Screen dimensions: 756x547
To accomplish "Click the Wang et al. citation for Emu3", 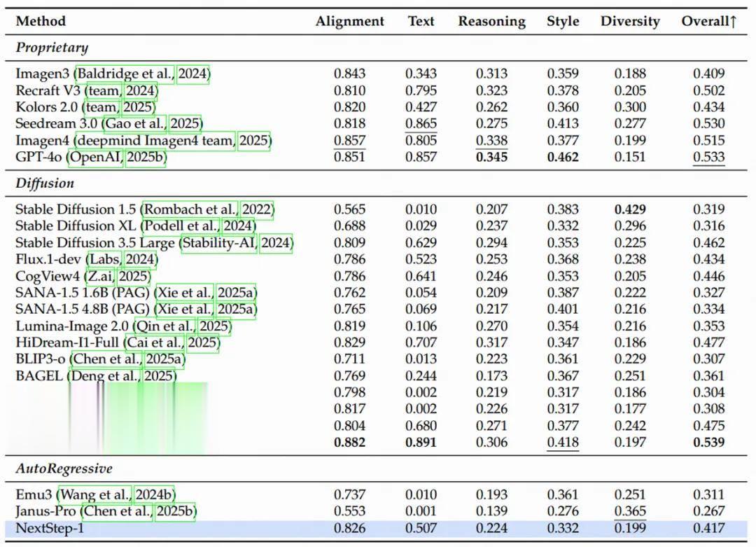I will (94, 495).
